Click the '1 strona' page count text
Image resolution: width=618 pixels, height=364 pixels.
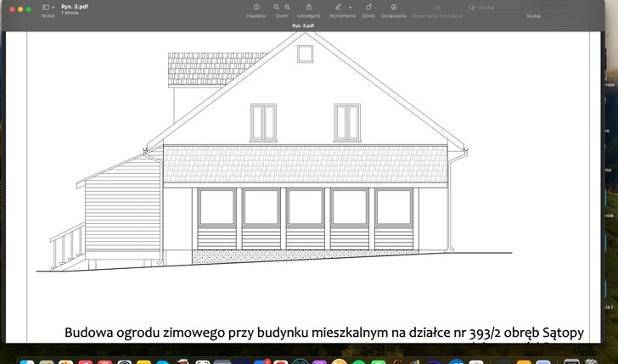click(x=70, y=13)
